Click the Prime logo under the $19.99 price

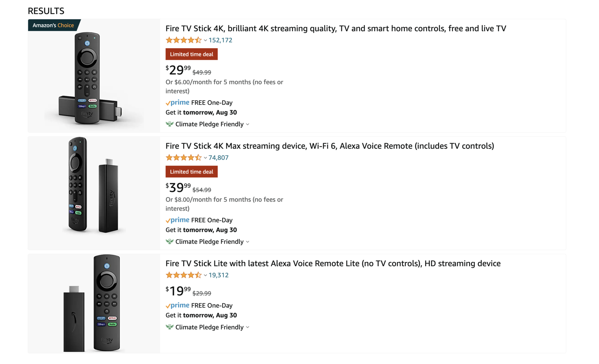click(177, 305)
